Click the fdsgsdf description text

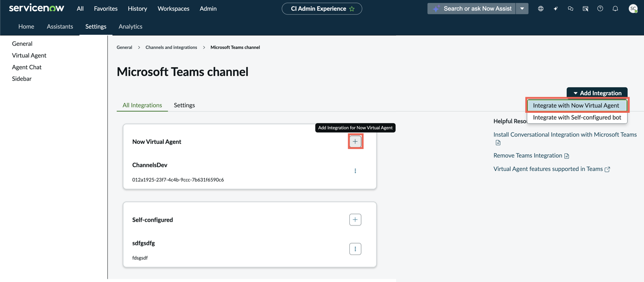tap(140, 258)
